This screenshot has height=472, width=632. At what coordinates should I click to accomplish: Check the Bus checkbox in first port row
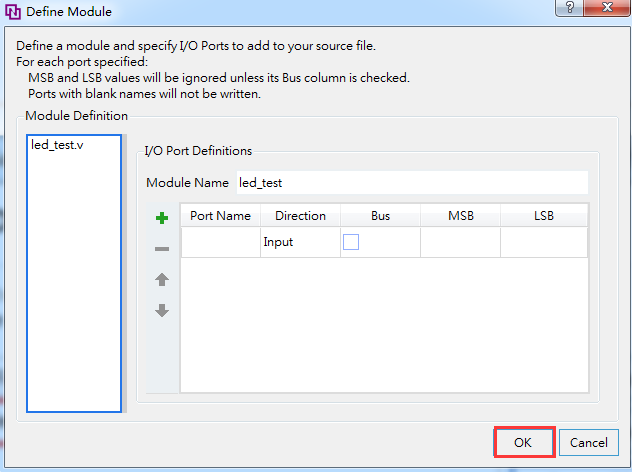(351, 242)
